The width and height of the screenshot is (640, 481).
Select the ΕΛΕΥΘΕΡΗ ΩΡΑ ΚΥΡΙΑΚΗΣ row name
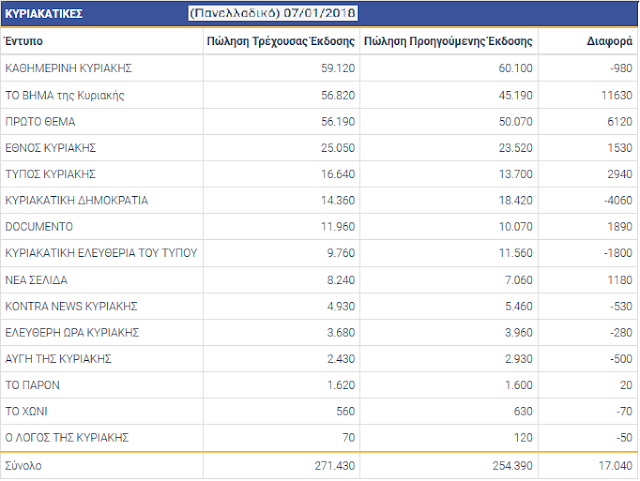pyautogui.click(x=72, y=333)
